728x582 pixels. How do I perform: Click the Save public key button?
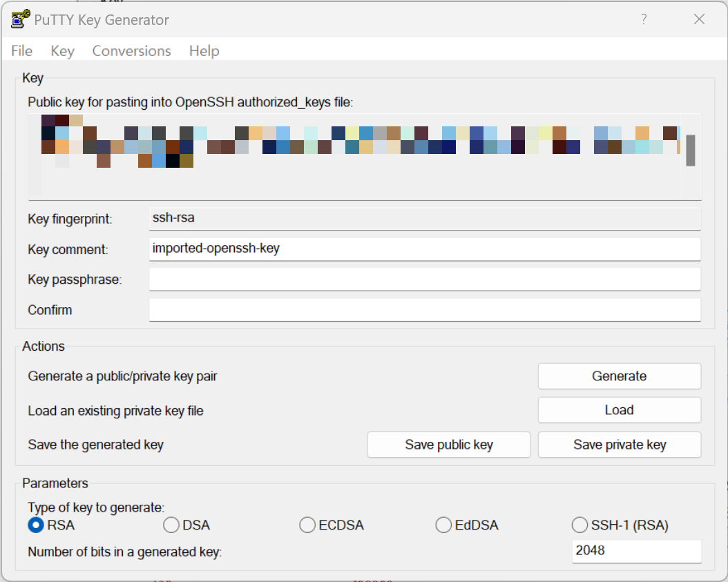[x=448, y=445]
